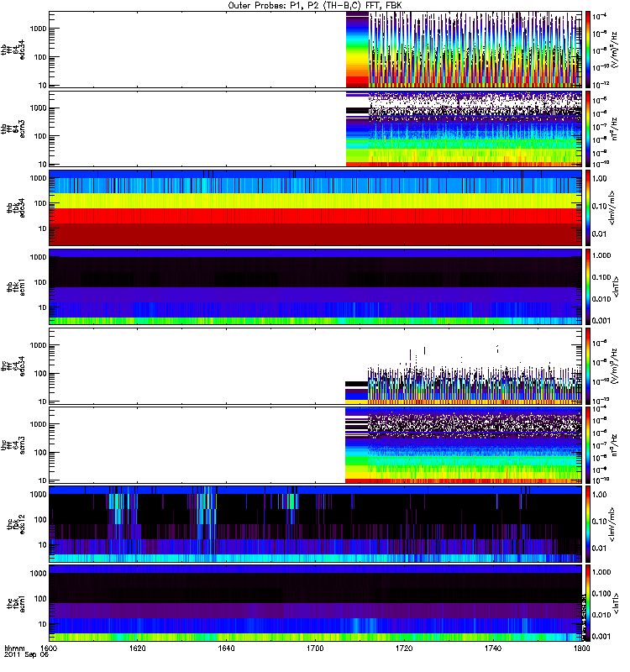630x672 pixels.
Task: Select the thc fff edc34 spectrogram panel
Action: coord(315,366)
